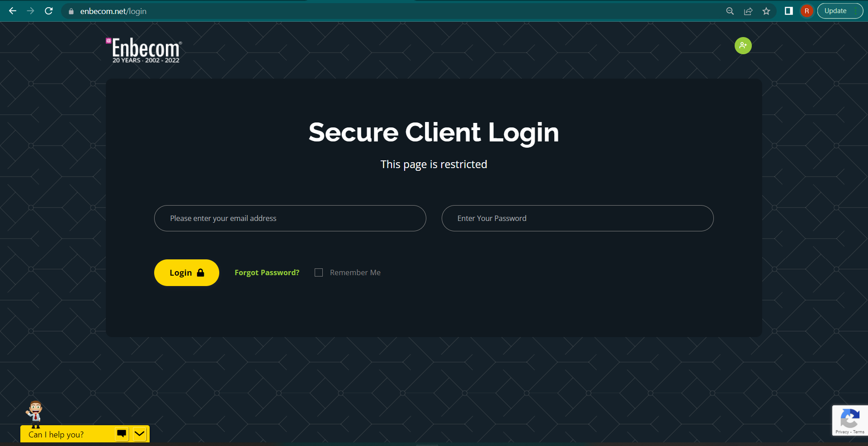
Task: Focus the email address input field
Action: (x=290, y=218)
